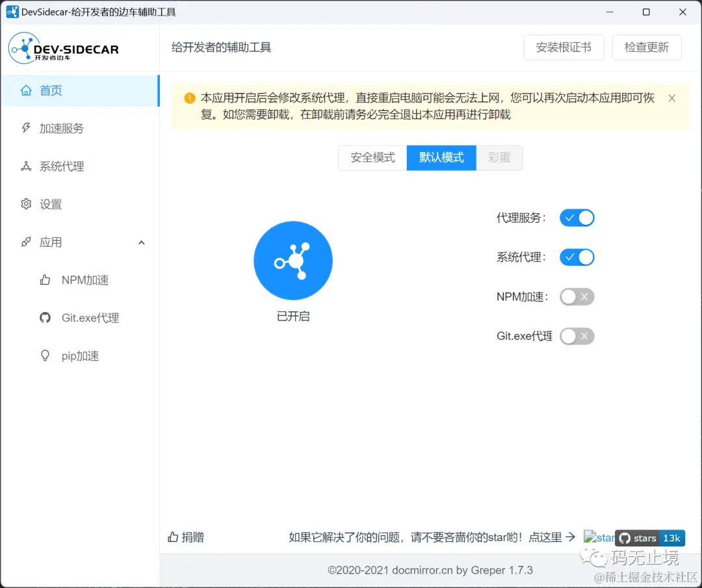Enable the Git.exe代理 switch
The image size is (702, 588).
pos(577,336)
